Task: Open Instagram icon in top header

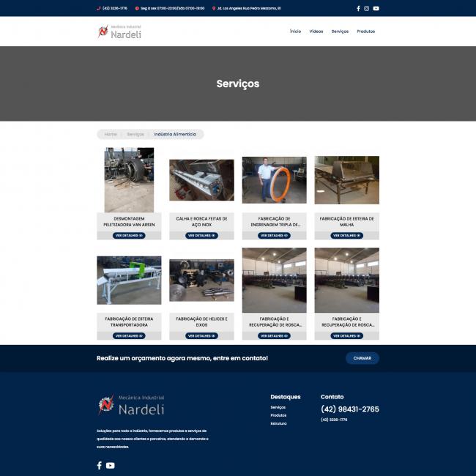Action: click(x=367, y=8)
